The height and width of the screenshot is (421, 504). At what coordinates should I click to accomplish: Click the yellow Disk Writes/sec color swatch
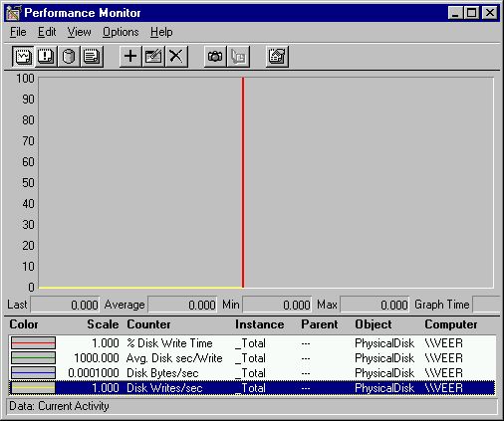(x=33, y=388)
